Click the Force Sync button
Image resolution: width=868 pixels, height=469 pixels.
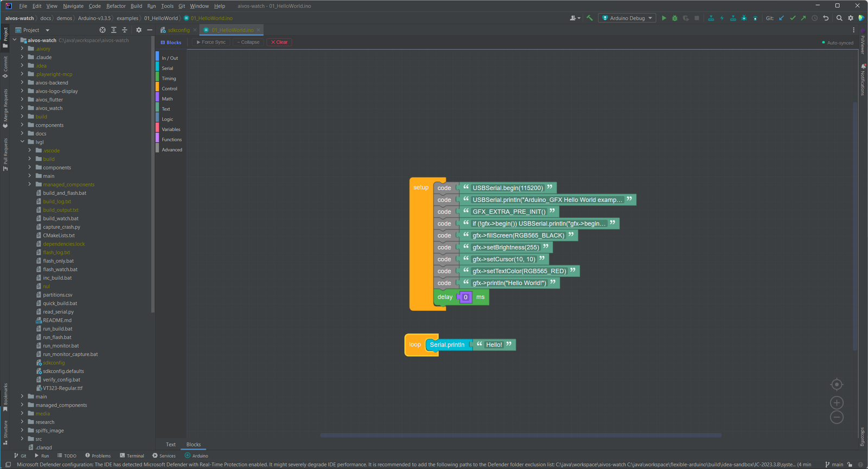(211, 42)
